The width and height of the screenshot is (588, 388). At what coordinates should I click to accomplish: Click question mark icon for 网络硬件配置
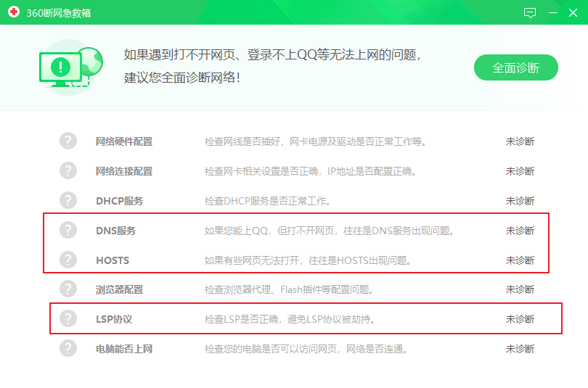[68, 141]
